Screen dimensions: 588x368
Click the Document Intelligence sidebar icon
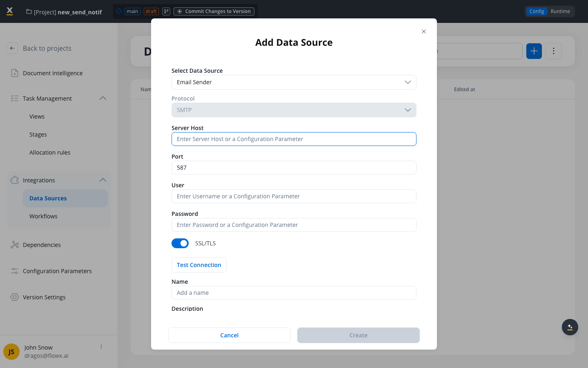tap(15, 73)
